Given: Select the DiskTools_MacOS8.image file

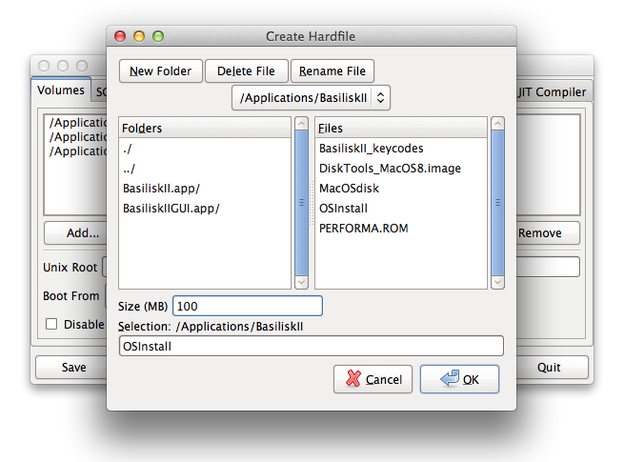Looking at the screenshot, I should pyautogui.click(x=401, y=168).
